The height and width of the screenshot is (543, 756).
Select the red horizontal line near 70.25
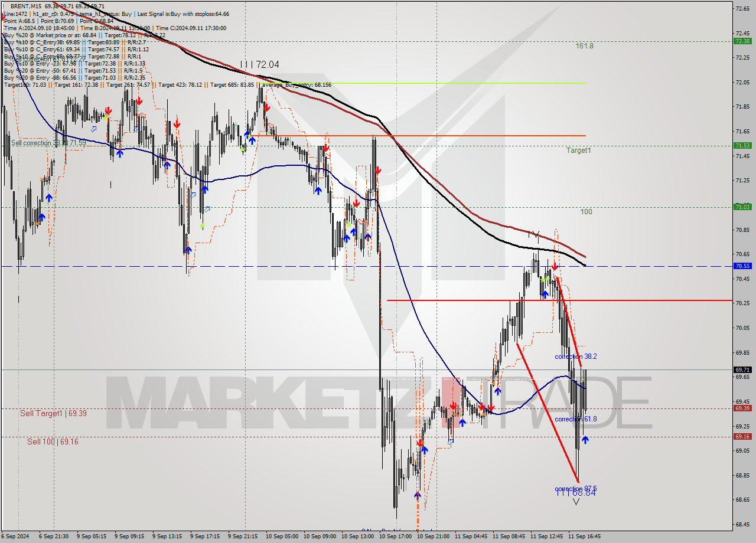[x=559, y=300]
